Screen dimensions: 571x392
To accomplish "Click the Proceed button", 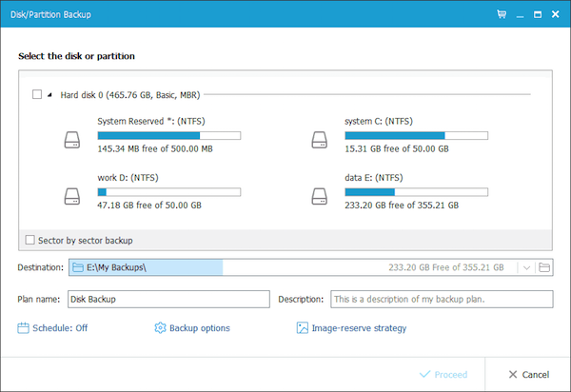I will [443, 375].
